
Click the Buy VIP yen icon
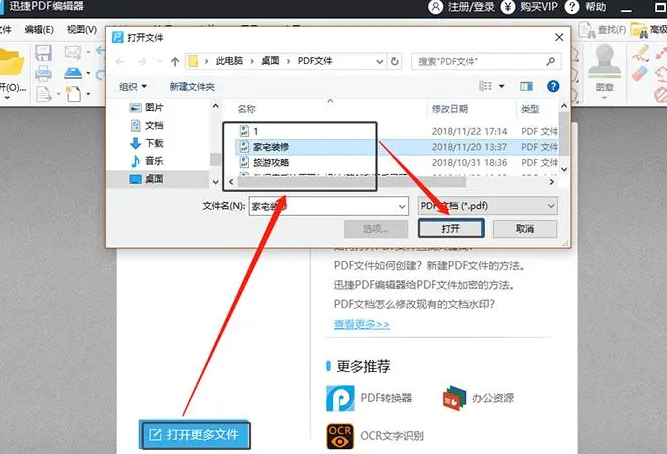[507, 7]
